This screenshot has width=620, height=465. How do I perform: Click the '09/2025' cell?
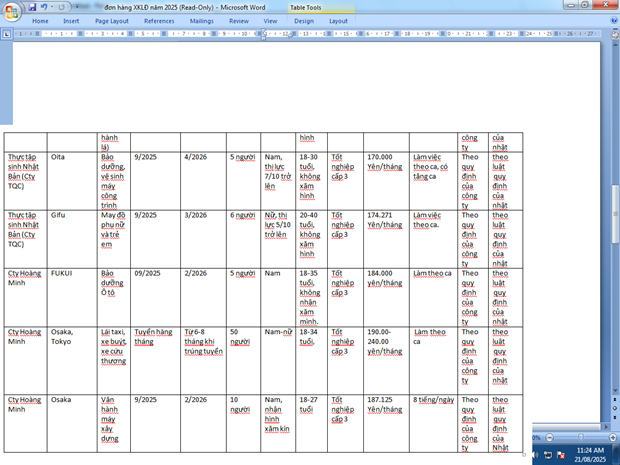coord(155,297)
